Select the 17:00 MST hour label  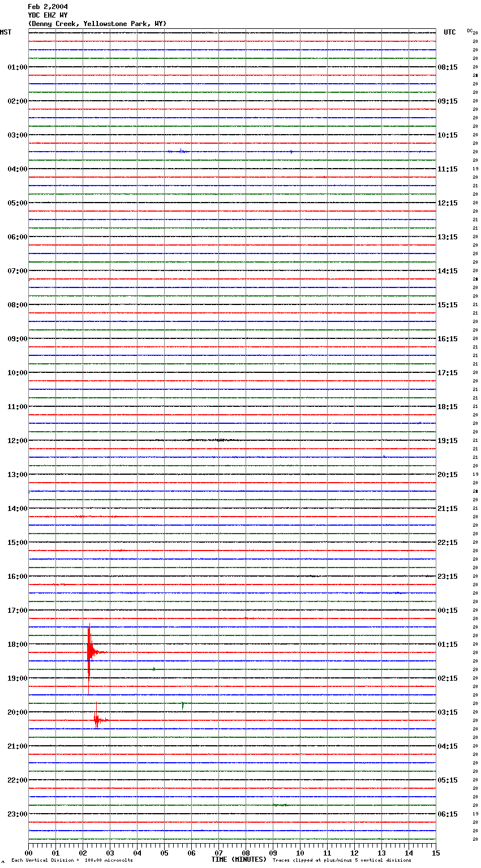coord(17,611)
